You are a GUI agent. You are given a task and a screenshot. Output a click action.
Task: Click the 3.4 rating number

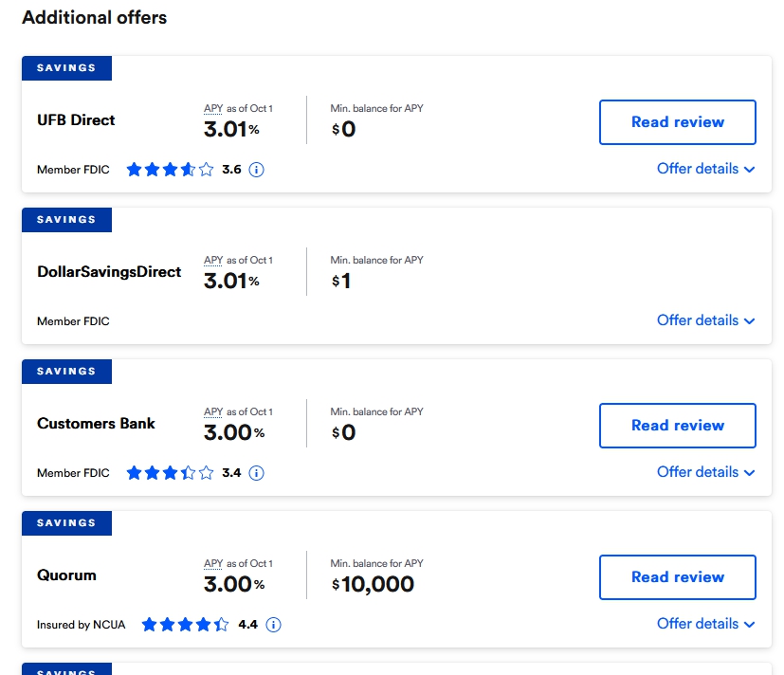[231, 473]
